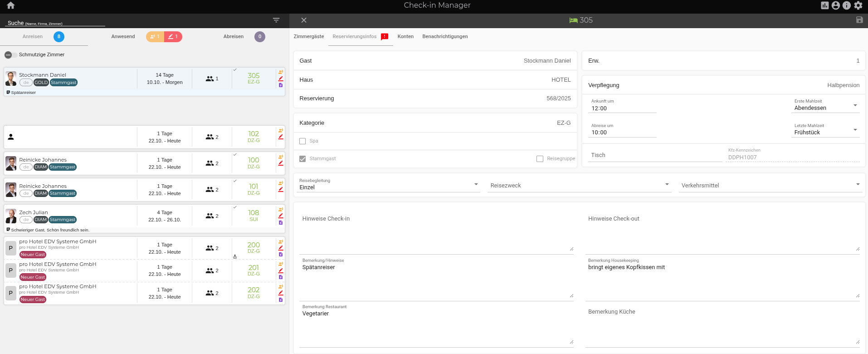Click purple document icon for room 108

[281, 222]
